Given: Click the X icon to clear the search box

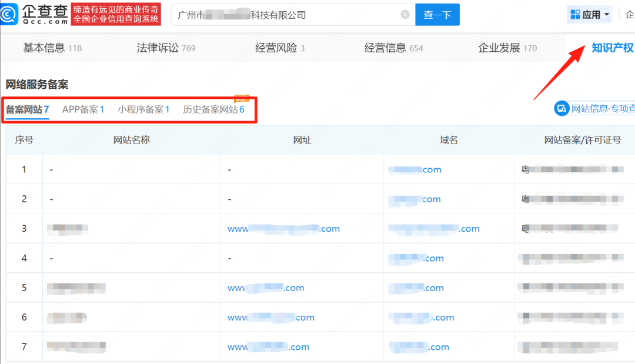Looking at the screenshot, I should pyautogui.click(x=405, y=14).
